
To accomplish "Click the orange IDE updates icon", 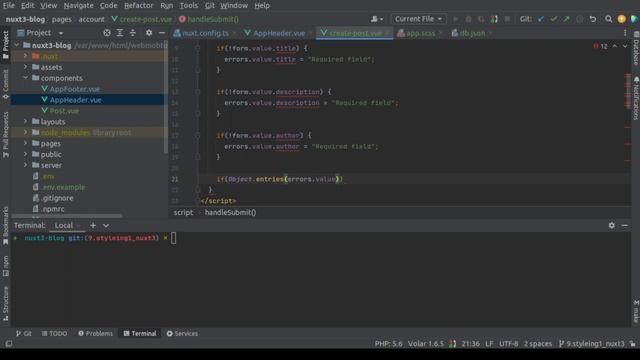I will click(x=621, y=19).
